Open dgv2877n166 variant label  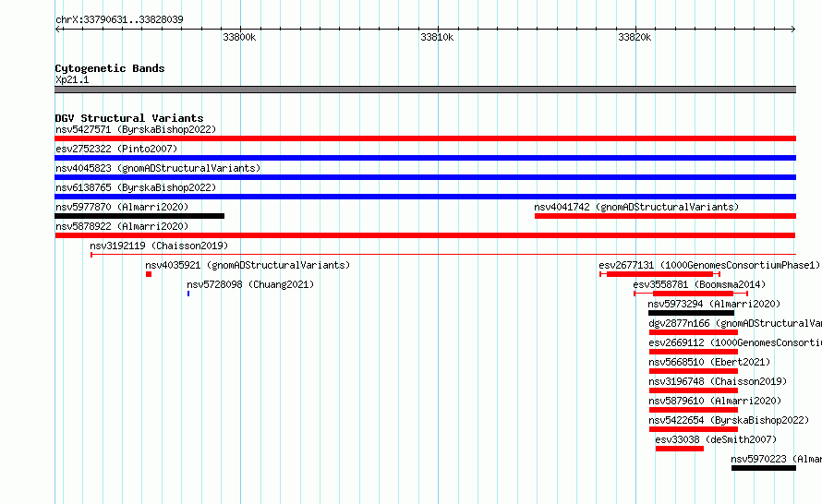click(x=735, y=323)
